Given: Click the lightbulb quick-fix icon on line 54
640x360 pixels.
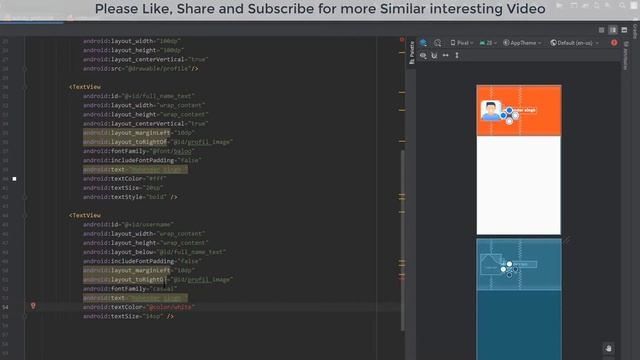Looking at the screenshot, I should (x=33, y=305).
